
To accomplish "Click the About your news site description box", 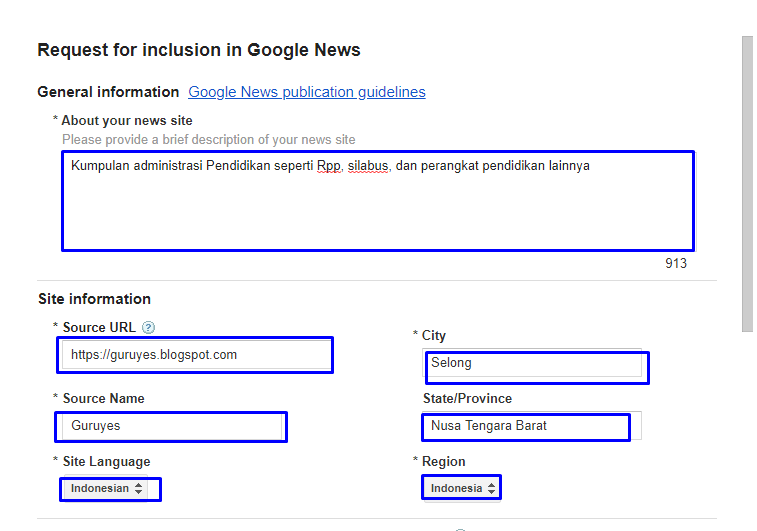I will point(377,200).
